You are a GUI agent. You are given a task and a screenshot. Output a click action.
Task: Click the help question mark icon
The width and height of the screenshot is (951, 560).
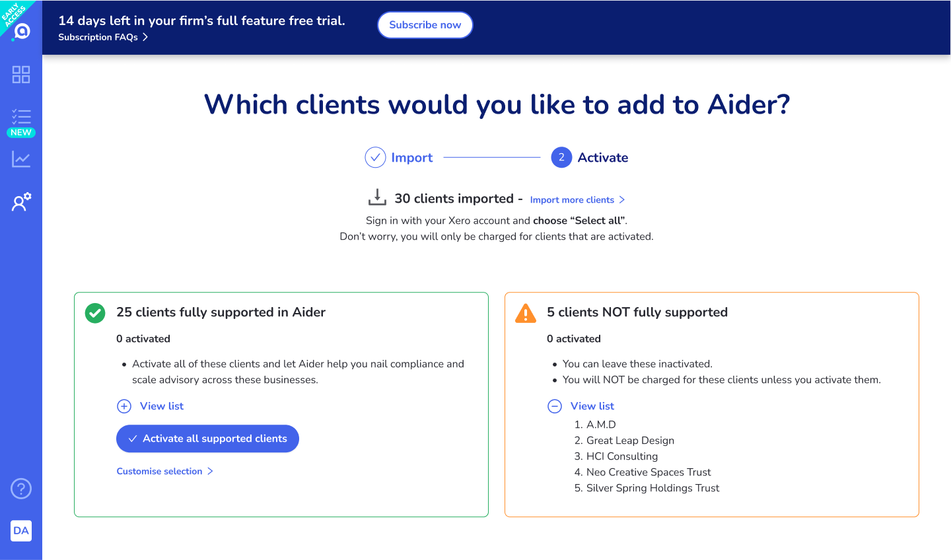click(x=21, y=489)
